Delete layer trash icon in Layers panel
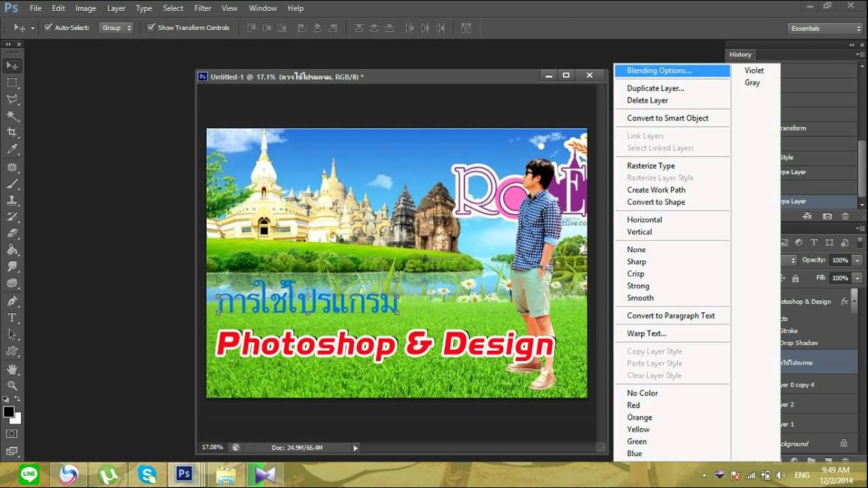This screenshot has width=868, height=488. tap(845, 461)
